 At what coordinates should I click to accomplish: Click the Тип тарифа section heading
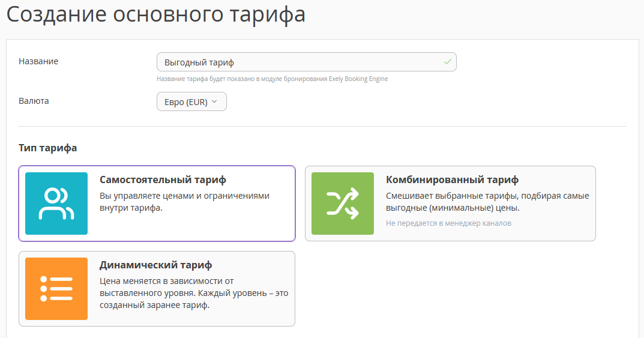pyautogui.click(x=47, y=148)
